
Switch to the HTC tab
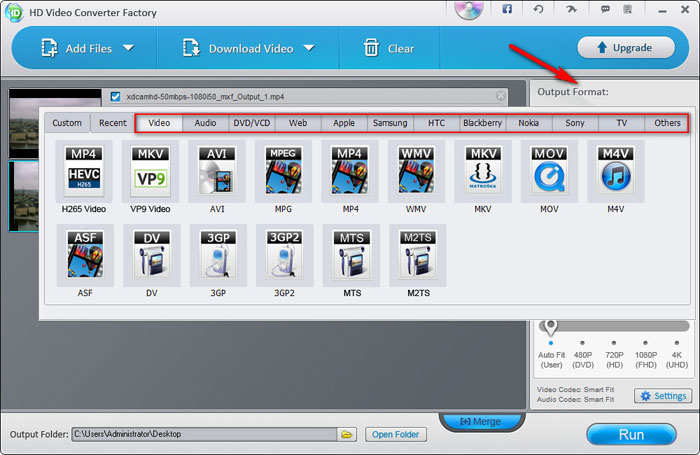437,123
